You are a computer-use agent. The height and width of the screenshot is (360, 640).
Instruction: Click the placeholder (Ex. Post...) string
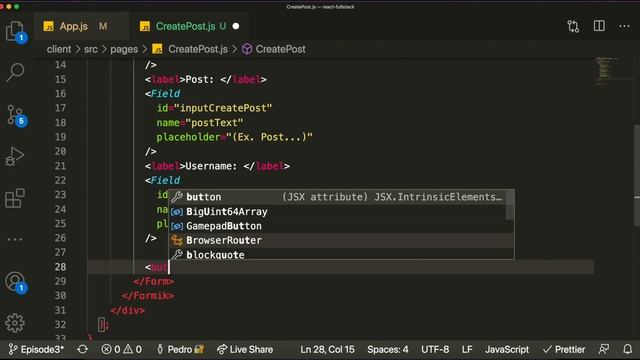click(269, 137)
